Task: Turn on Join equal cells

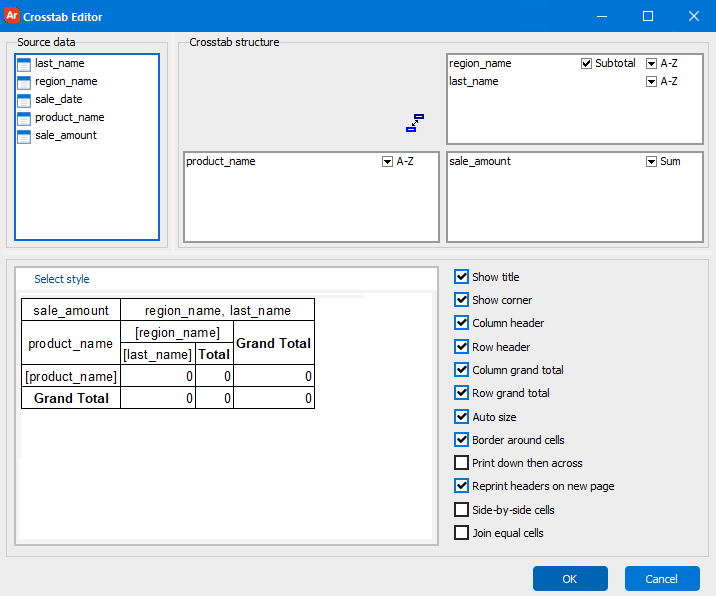Action: [x=461, y=533]
